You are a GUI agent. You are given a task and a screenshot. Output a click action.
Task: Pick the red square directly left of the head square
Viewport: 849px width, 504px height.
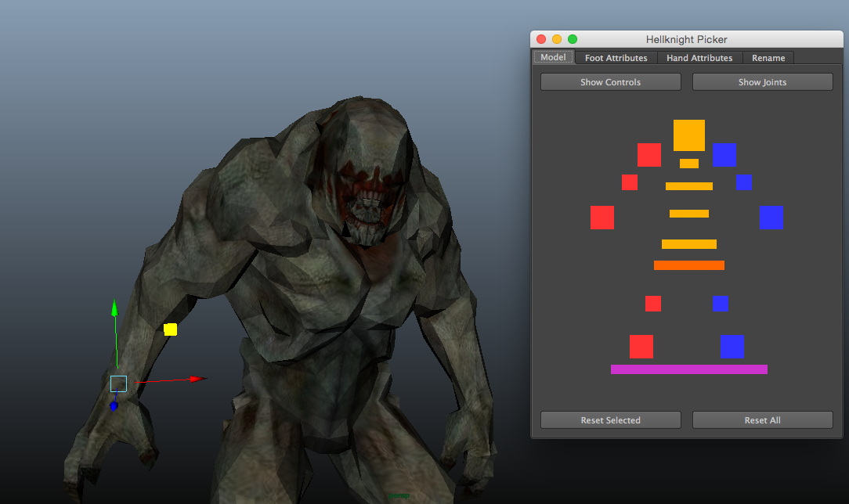649,155
